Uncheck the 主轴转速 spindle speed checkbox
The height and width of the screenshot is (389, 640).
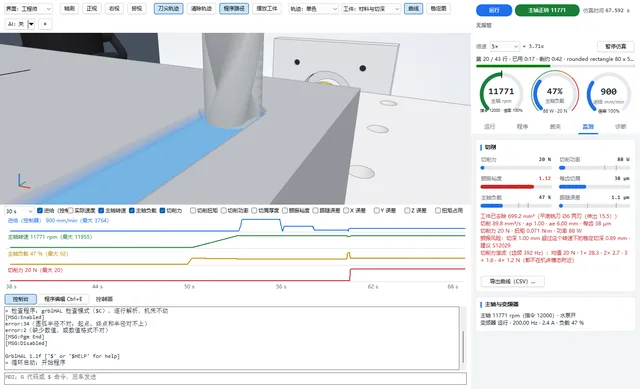click(101, 211)
